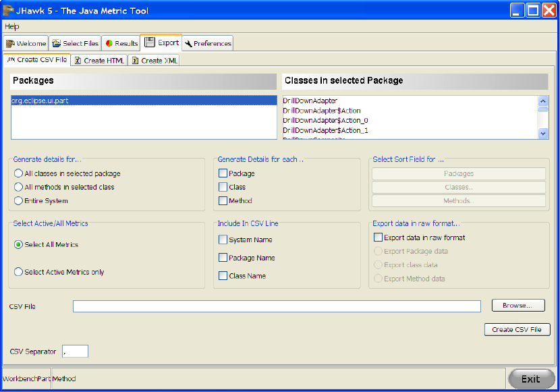Click the Export floppy disk icon
Viewport: 560px width, 392px height.
[150, 42]
